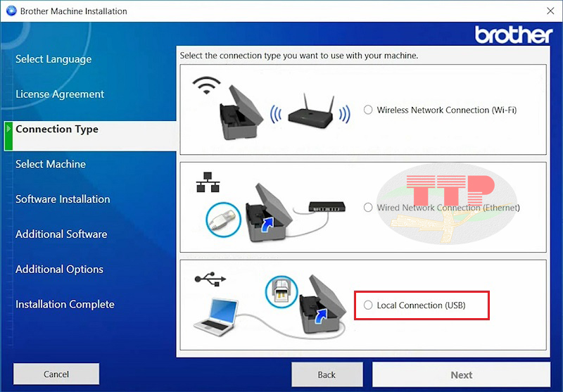Viewport: 563px width, 392px height.
Task: Close the Brother Machine Installation window
Action: [550, 11]
